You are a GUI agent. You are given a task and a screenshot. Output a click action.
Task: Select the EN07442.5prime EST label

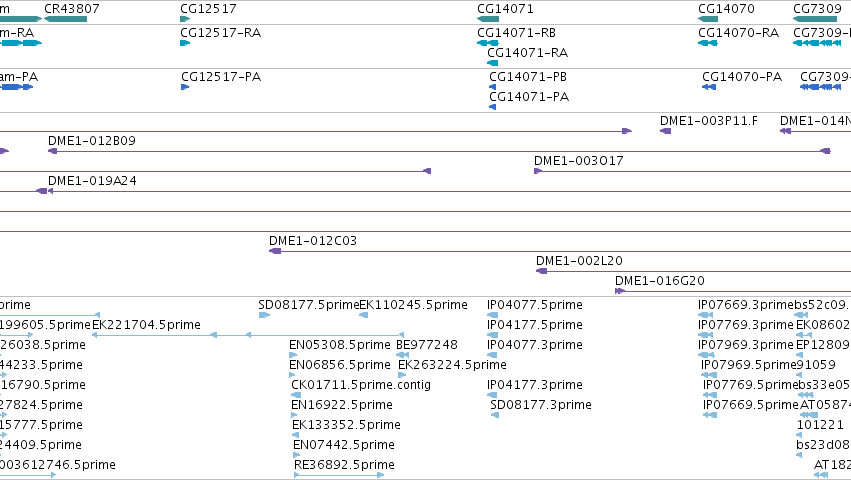point(344,445)
